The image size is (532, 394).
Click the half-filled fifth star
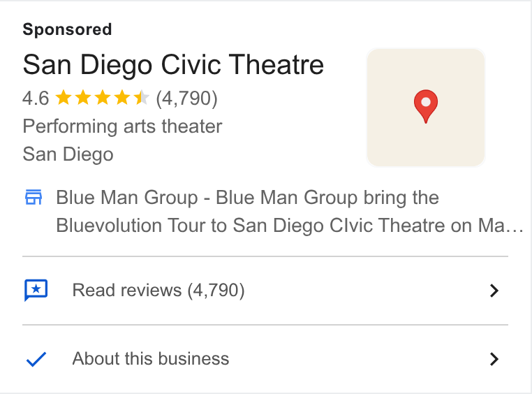[141, 98]
